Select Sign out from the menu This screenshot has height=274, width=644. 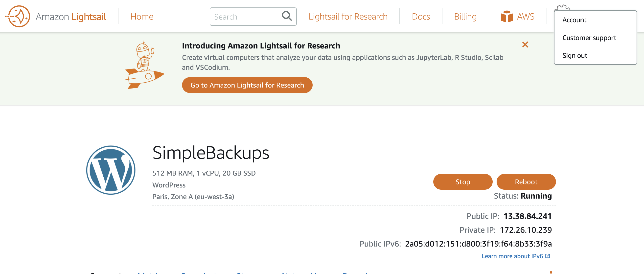[x=575, y=55]
